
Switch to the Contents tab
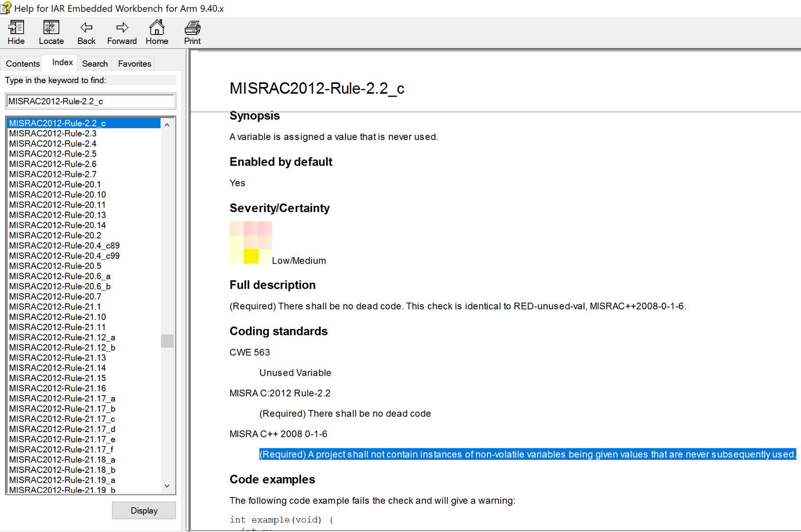(22, 63)
